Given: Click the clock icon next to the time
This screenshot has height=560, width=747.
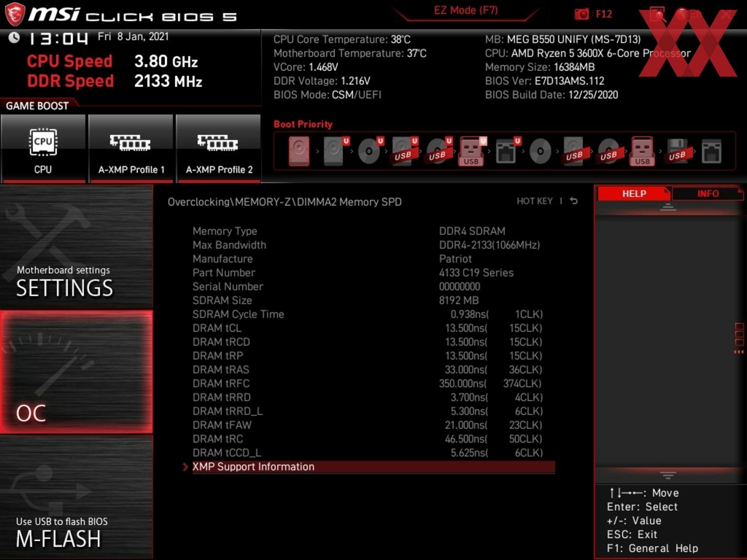Looking at the screenshot, I should 14,37.
